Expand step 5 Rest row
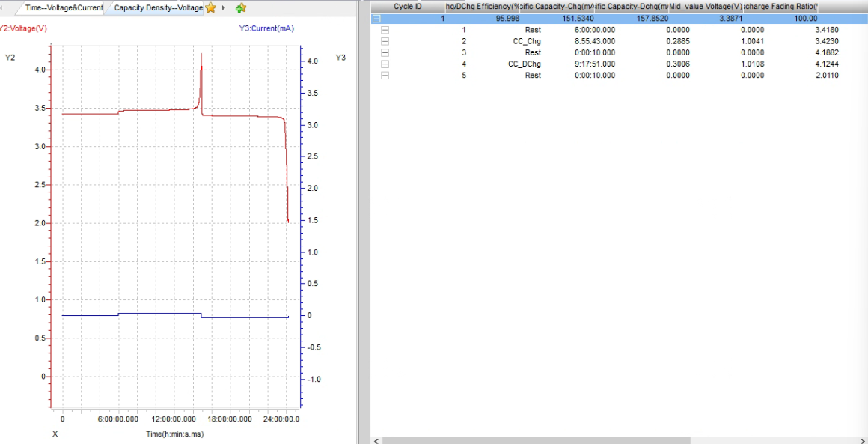868x444 pixels. [385, 76]
